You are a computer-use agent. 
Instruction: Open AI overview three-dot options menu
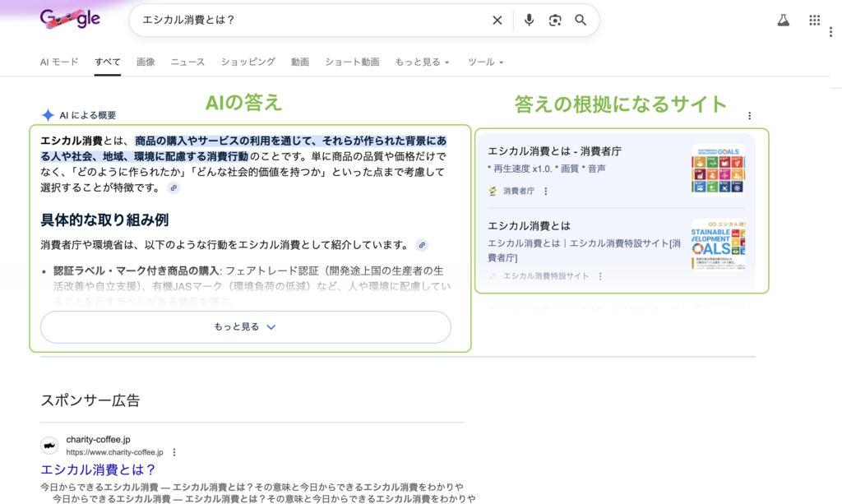[x=749, y=116]
